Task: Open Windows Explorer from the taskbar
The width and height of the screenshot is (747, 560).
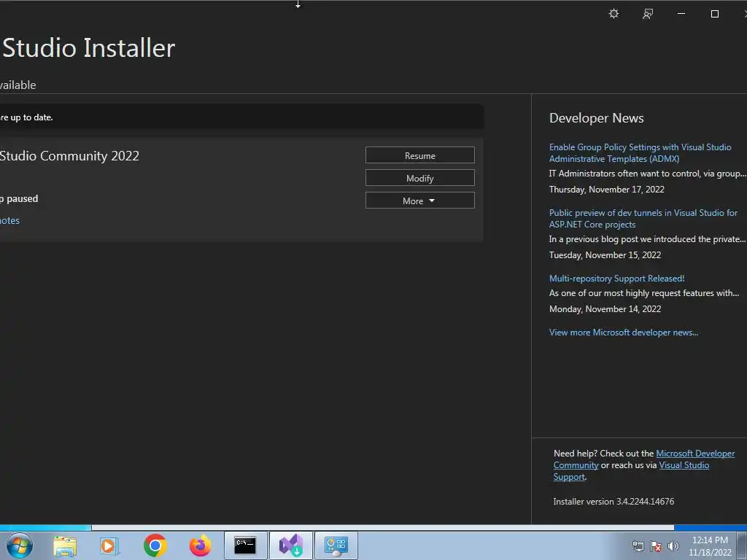Action: 65,545
